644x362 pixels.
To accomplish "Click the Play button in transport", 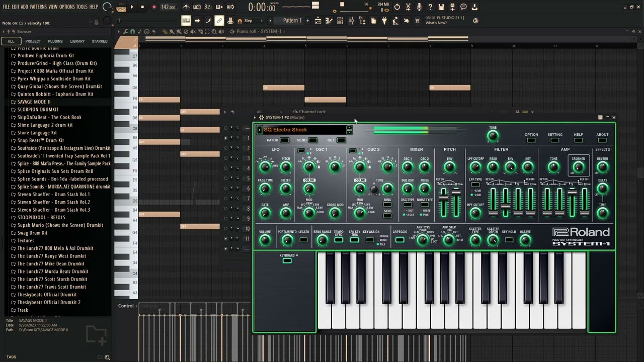I will tap(132, 7).
